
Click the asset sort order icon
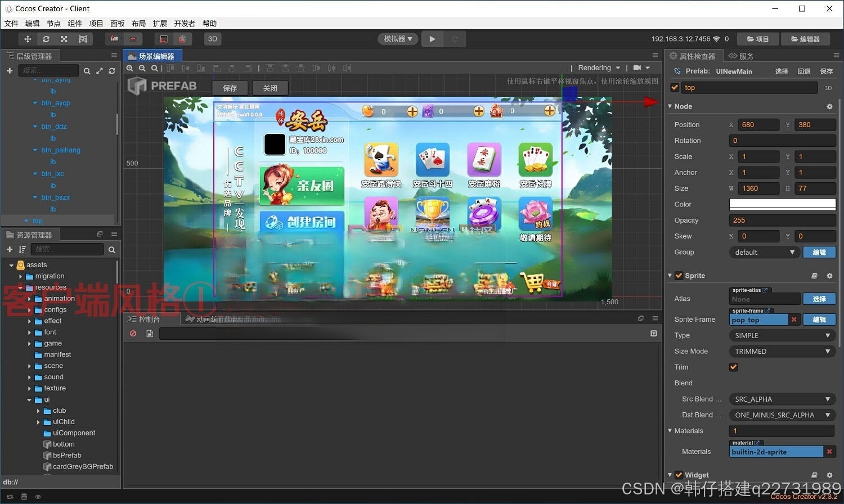pos(22,249)
